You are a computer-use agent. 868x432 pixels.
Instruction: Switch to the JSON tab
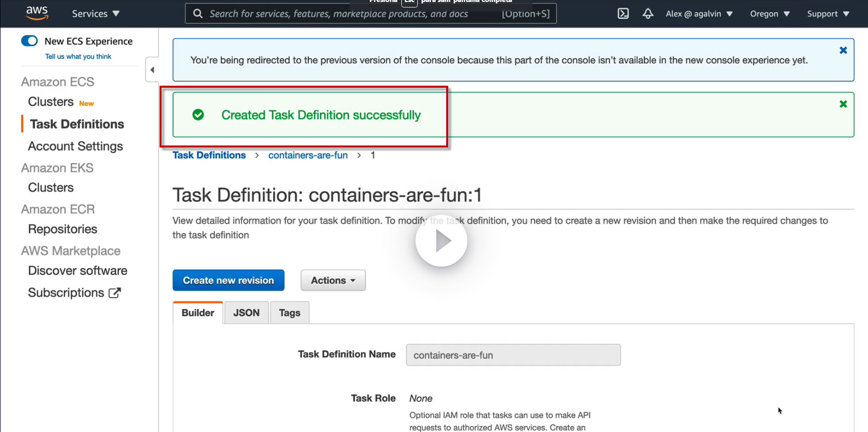[x=246, y=313]
